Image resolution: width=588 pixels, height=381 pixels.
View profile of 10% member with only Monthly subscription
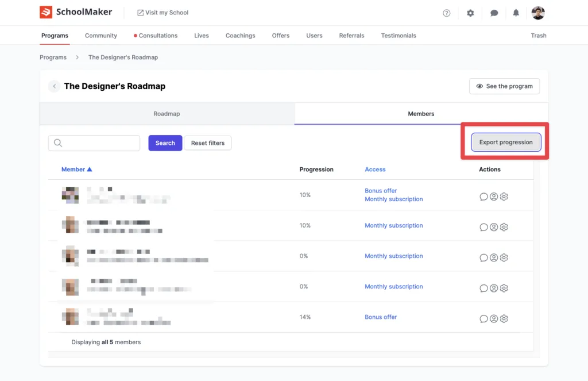tap(494, 227)
